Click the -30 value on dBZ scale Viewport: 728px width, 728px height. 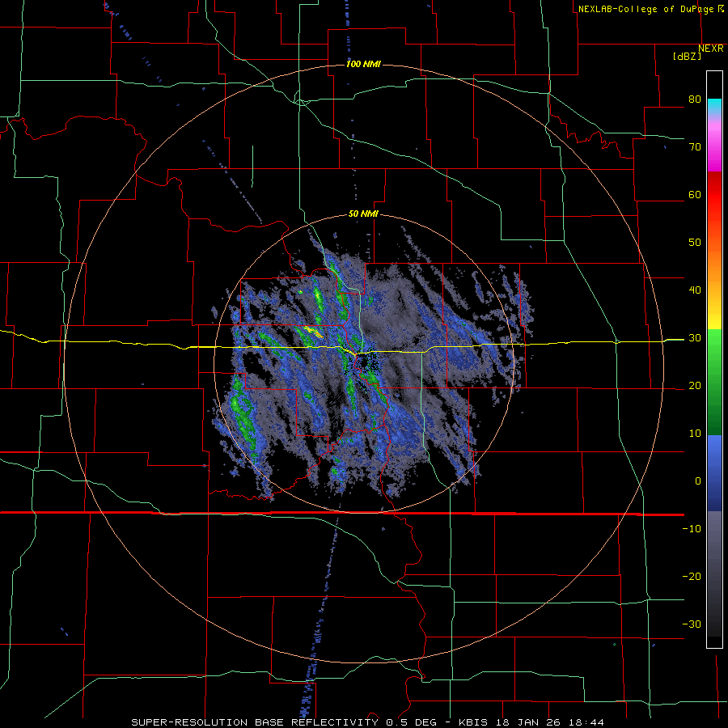[692, 624]
